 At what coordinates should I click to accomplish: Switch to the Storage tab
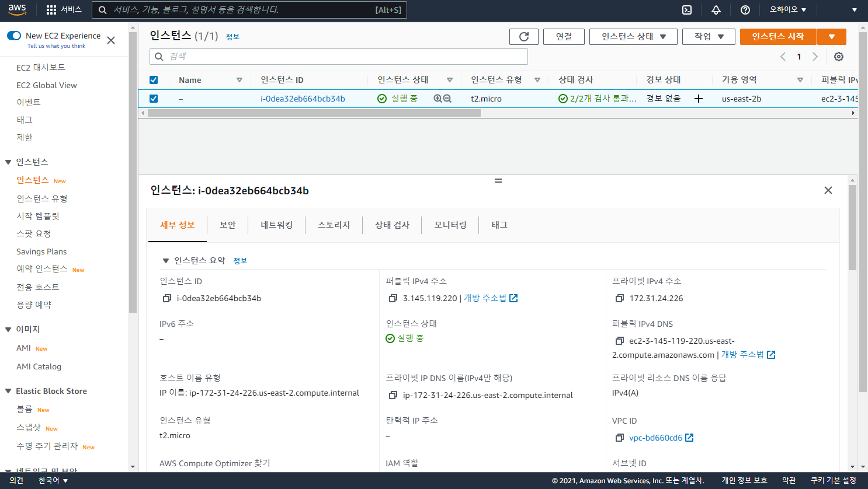pos(334,225)
